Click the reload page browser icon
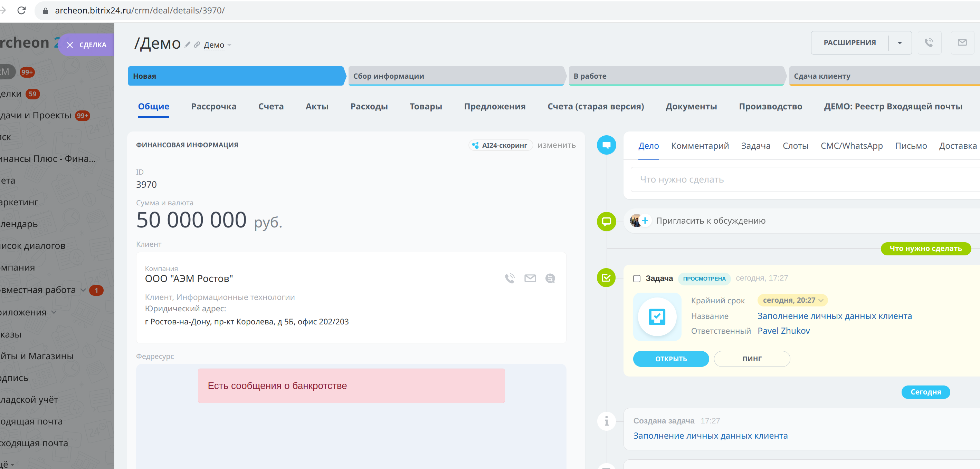This screenshot has height=469, width=980. pos(22,10)
